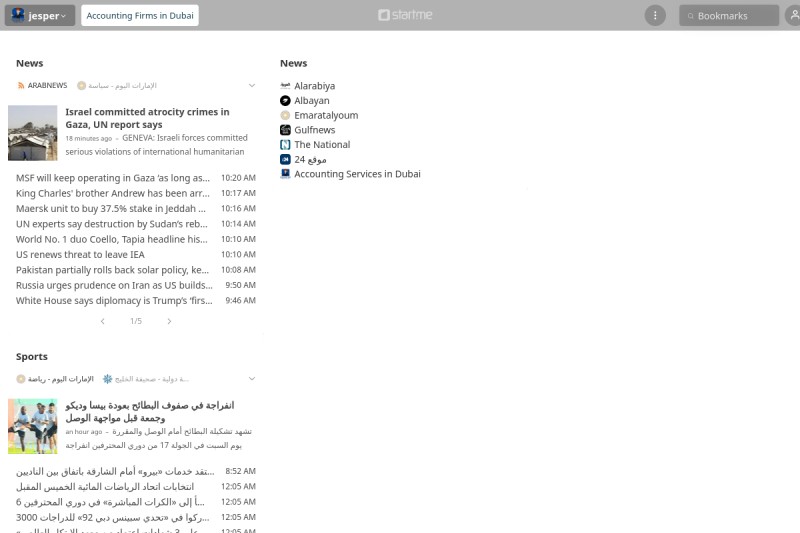Open the Alarabiya bookmark
Viewport: 800px width, 533px height.
click(314, 86)
